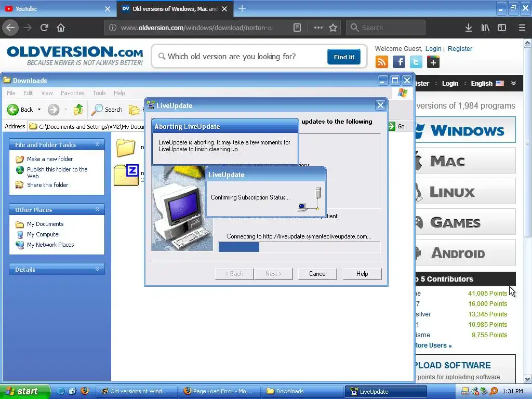Image resolution: width=532 pixels, height=399 pixels.
Task: Go back in Firefox browser
Action: tap(10, 28)
